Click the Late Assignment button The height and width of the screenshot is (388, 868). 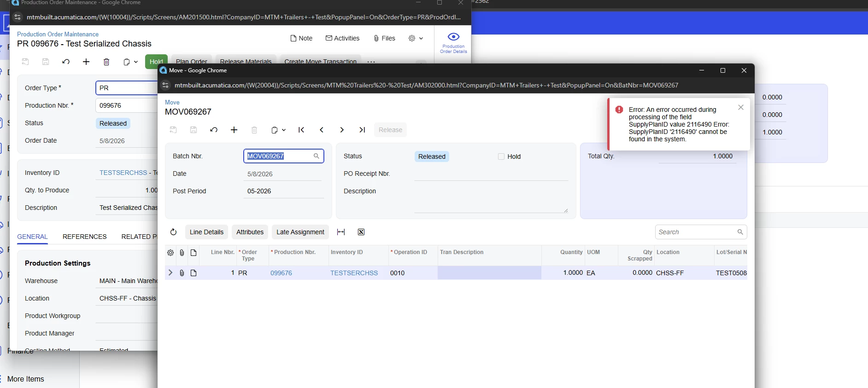click(x=300, y=232)
